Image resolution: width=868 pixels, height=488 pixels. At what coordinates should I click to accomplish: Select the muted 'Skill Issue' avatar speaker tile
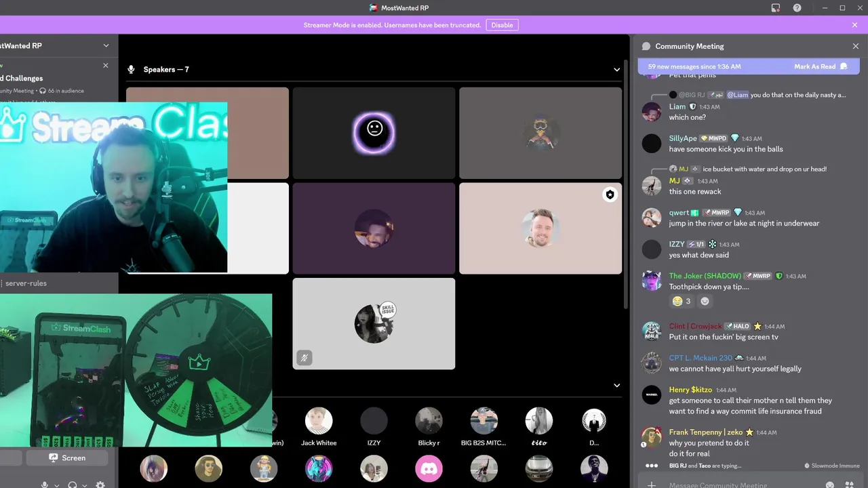point(374,323)
